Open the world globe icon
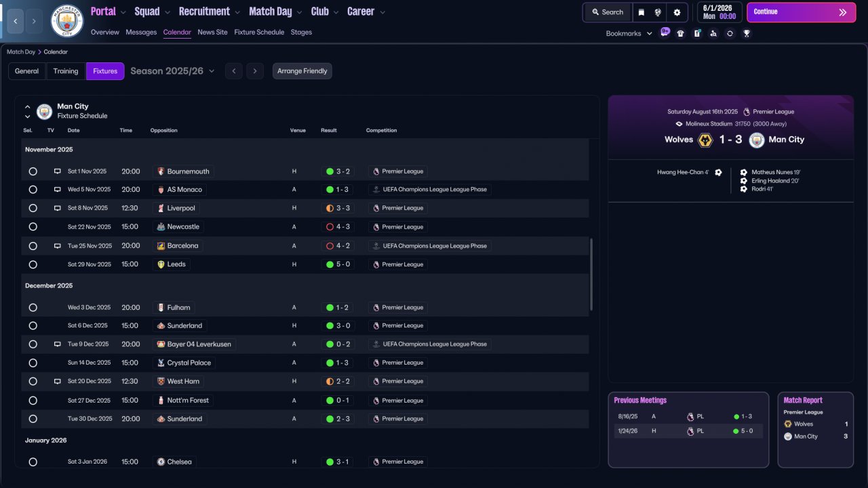The height and width of the screenshot is (488, 868). point(658,12)
